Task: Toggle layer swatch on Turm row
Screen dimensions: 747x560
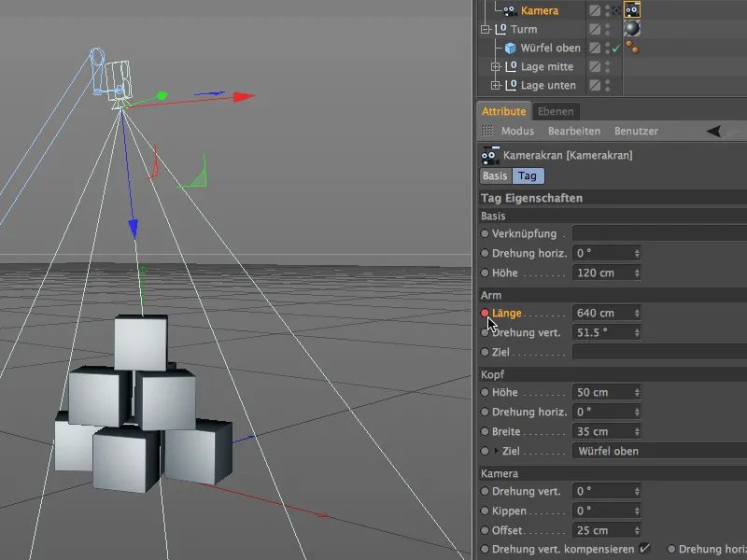Action: [595, 29]
